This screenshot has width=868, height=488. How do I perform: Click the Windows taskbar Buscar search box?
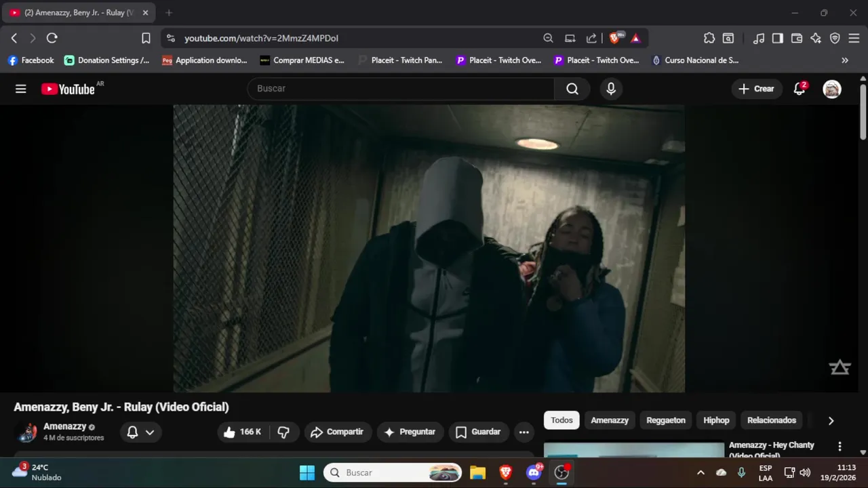(x=393, y=472)
